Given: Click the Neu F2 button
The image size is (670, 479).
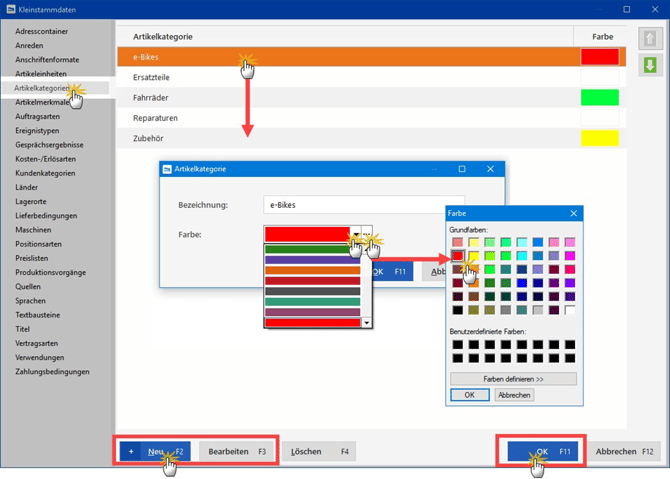Looking at the screenshot, I should pyautogui.click(x=155, y=452).
